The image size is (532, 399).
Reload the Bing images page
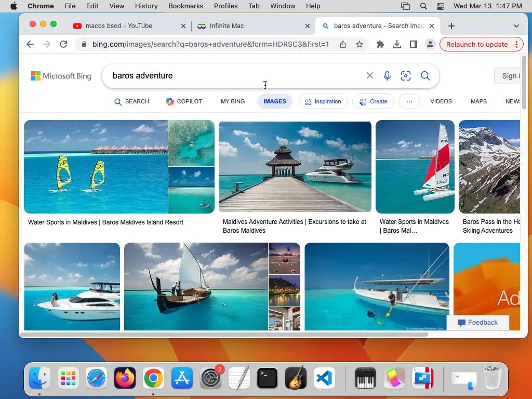(x=63, y=44)
